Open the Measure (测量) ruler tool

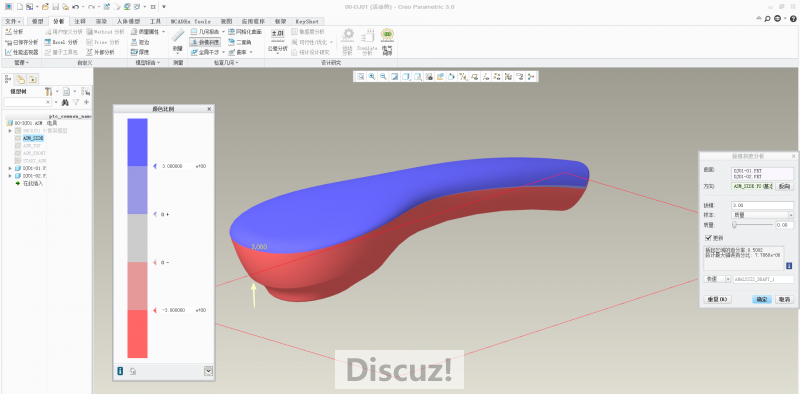(177, 41)
